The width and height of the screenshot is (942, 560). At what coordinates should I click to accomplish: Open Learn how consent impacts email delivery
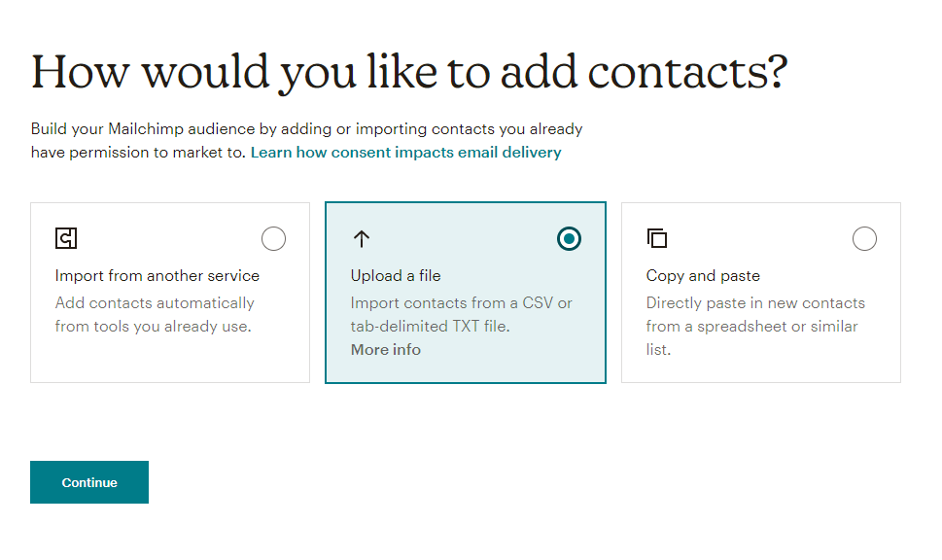(x=406, y=153)
